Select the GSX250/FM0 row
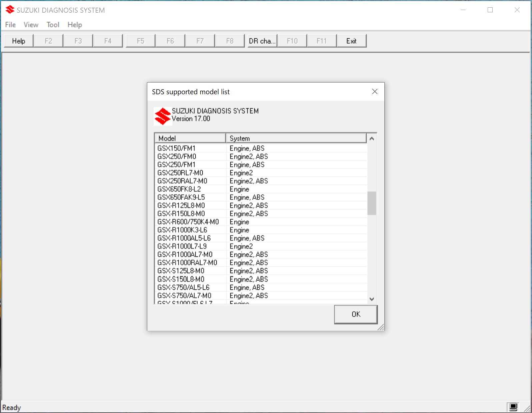The width and height of the screenshot is (532, 413). pos(261,157)
